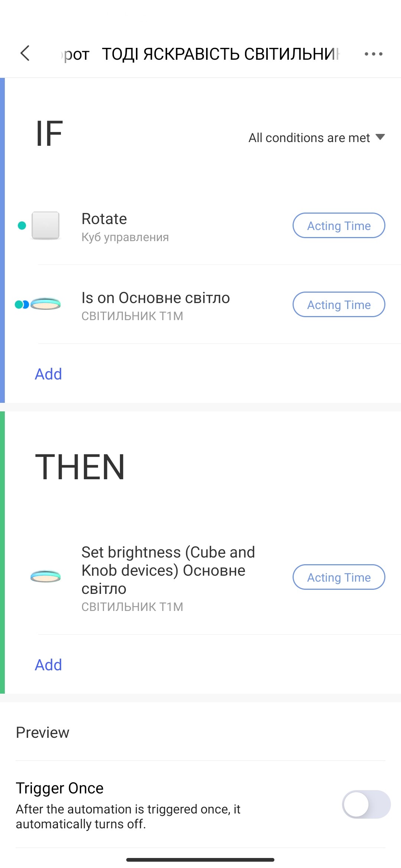The height and width of the screenshot is (868, 401).
Task: Toggle the Trigger Once switch
Action: point(366,804)
